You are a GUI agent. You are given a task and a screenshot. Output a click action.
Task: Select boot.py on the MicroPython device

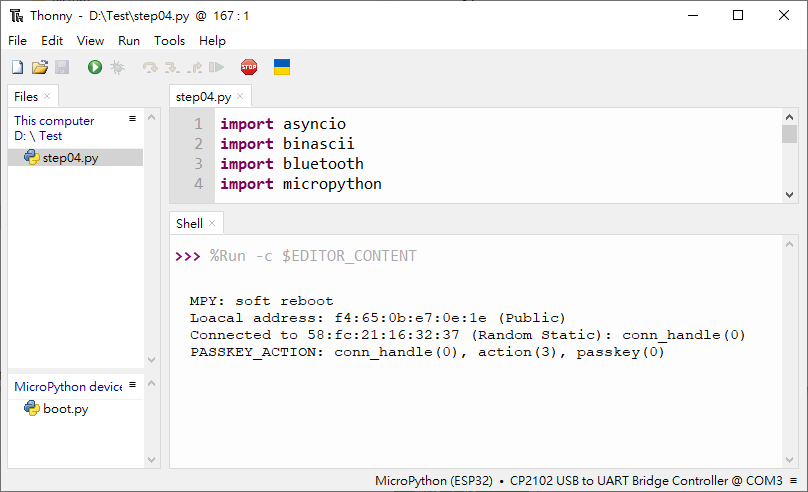pyautogui.click(x=66, y=409)
